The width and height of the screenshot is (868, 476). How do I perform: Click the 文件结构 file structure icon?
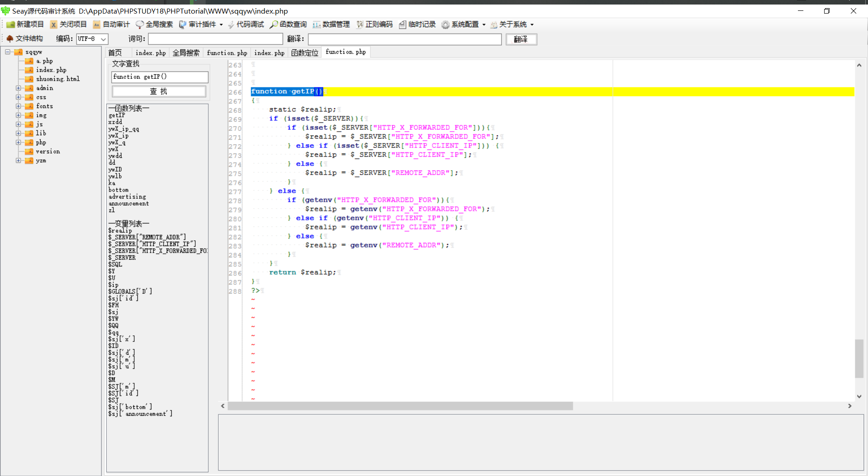[10, 38]
